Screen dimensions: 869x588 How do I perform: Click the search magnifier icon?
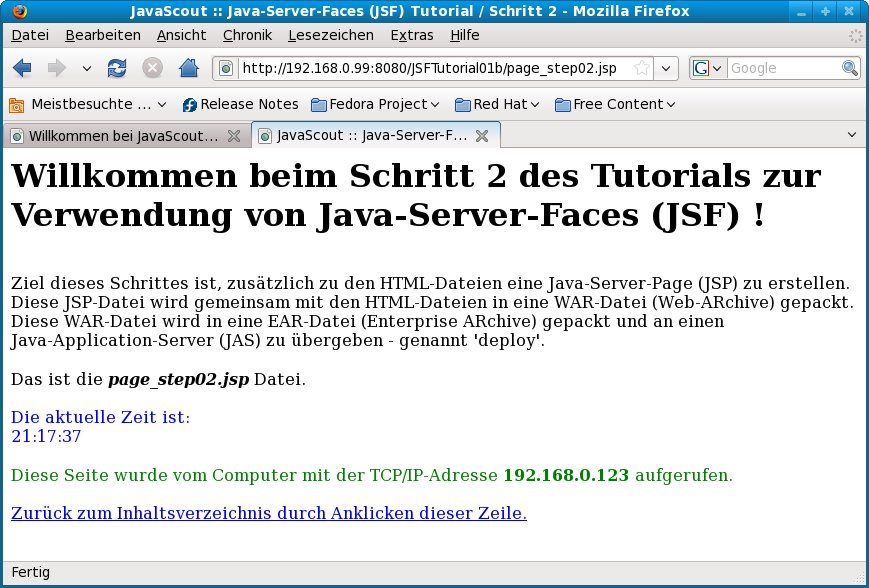(x=849, y=68)
